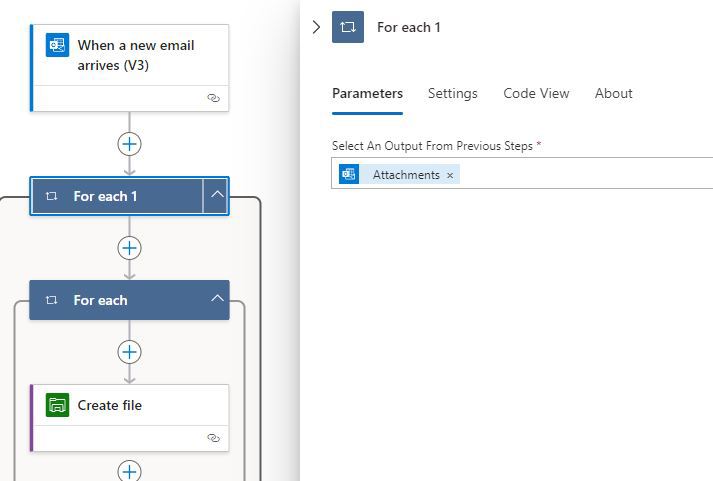Click the For each 1 panel header icon
Screen dimensions: 713x481
pyautogui.click(x=348, y=27)
